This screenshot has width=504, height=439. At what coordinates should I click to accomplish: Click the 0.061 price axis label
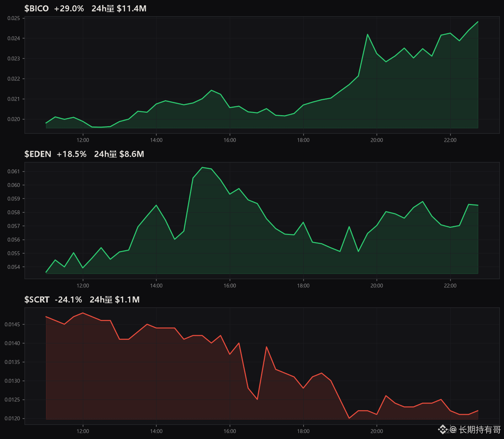[14, 171]
